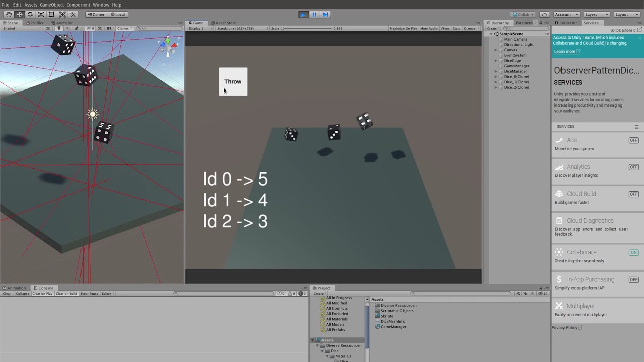644x362 pixels.
Task: Open Scene view Gizmos dropdown
Action: click(x=124, y=28)
